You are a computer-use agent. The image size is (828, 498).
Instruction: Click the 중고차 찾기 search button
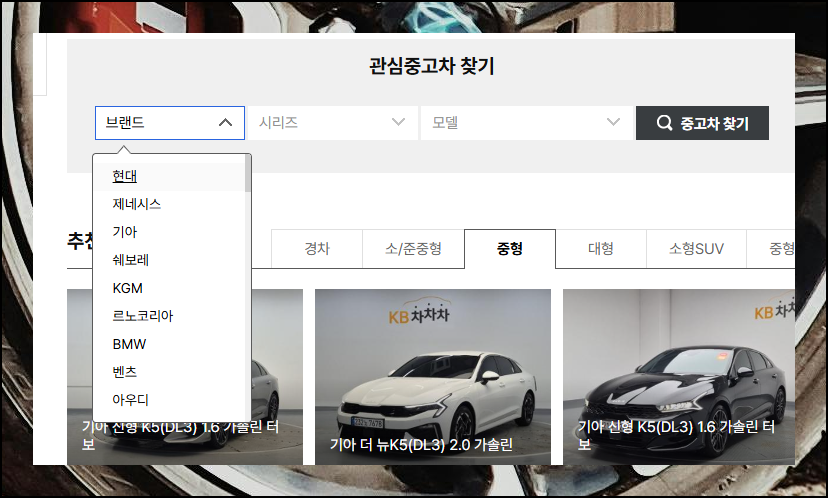click(x=702, y=123)
